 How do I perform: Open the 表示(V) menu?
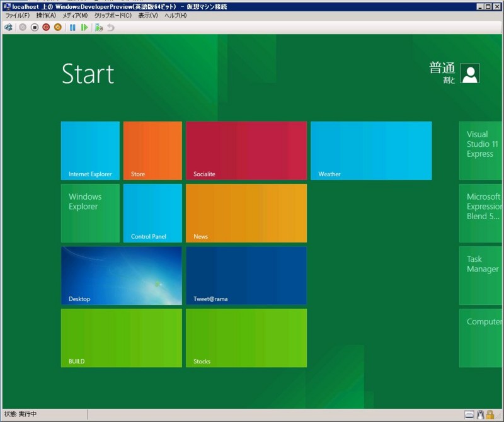pyautogui.click(x=148, y=15)
